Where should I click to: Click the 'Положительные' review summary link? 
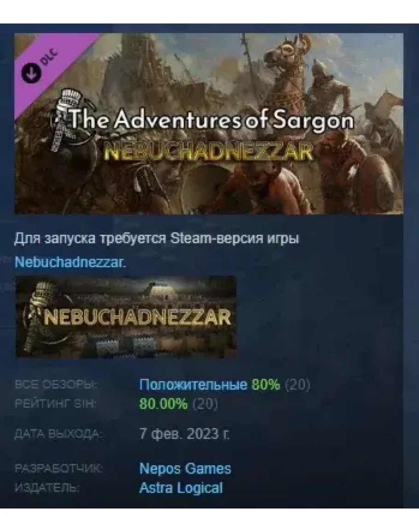click(x=193, y=385)
